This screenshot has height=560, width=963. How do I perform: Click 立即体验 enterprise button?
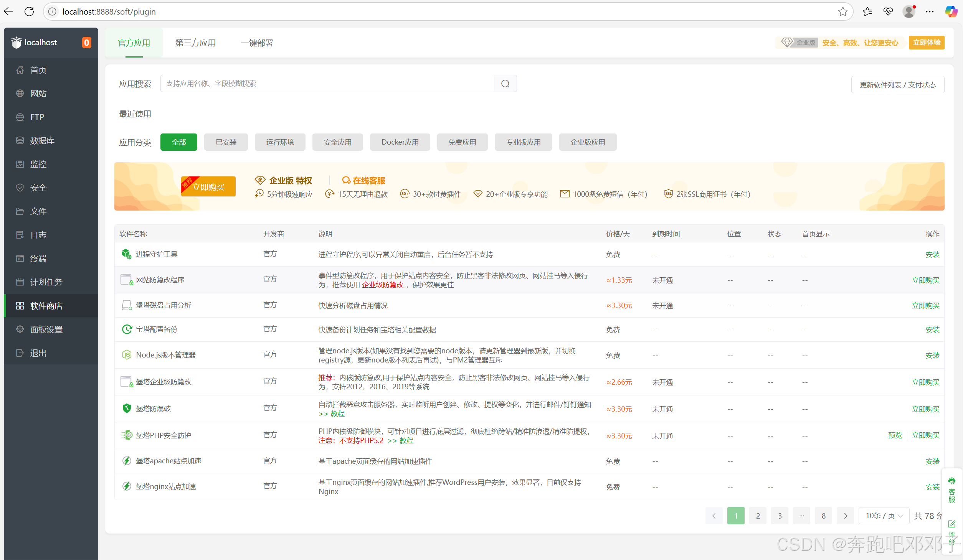926,43
